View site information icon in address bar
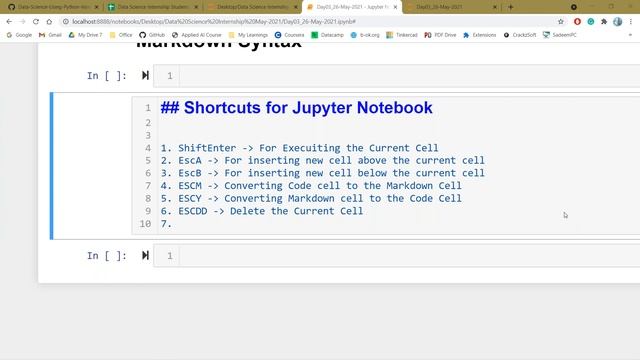The height and width of the screenshot is (360, 640). 66,22
